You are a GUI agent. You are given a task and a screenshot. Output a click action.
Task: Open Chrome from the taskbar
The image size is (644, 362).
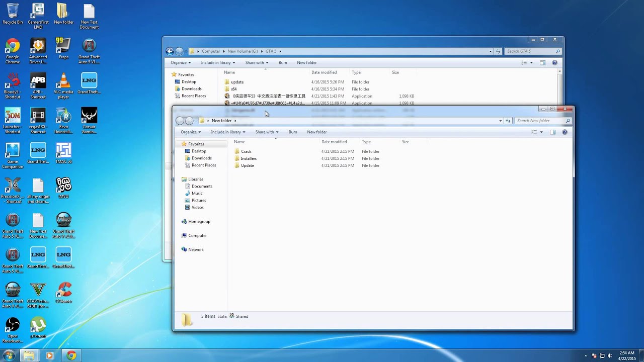tap(71, 355)
